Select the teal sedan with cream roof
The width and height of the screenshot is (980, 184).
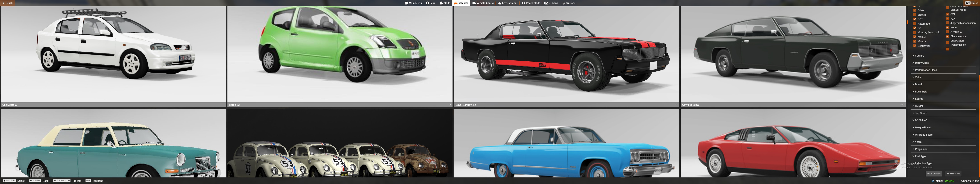click(x=113, y=143)
